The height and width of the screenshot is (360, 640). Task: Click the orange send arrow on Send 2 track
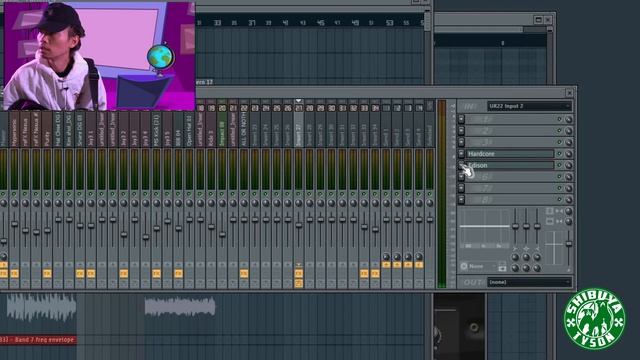point(397,265)
